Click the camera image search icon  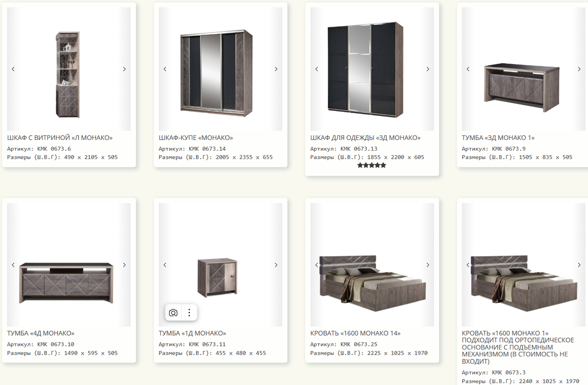[173, 313]
